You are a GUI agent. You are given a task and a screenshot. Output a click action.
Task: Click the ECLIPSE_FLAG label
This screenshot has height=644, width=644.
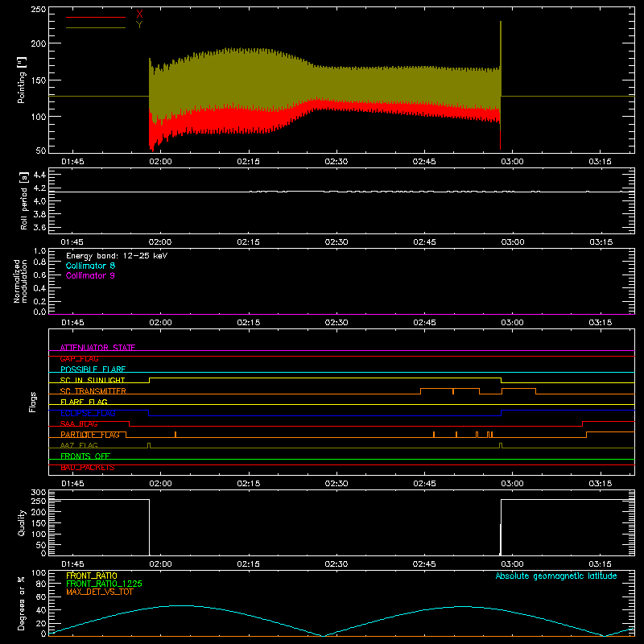pos(88,413)
